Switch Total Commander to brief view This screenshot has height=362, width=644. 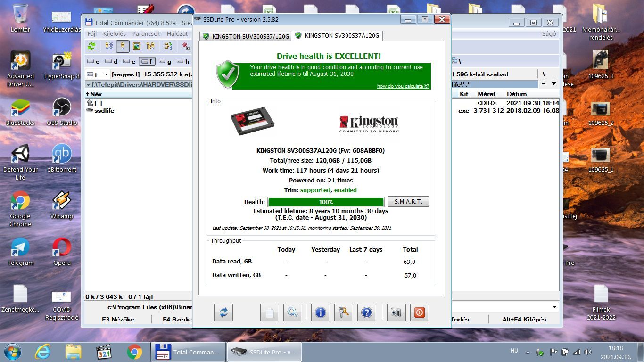(x=109, y=46)
